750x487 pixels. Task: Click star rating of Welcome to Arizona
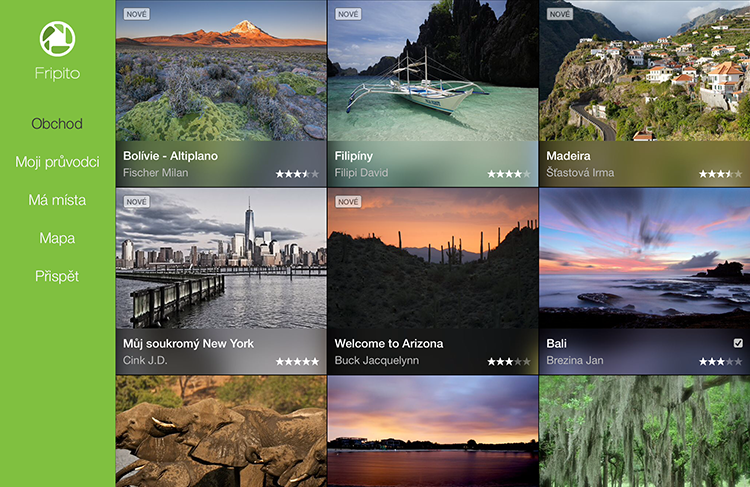pyautogui.click(x=509, y=361)
